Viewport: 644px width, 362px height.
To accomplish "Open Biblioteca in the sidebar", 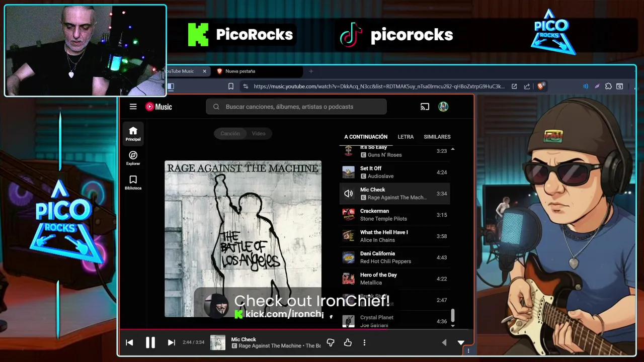I will point(133,183).
